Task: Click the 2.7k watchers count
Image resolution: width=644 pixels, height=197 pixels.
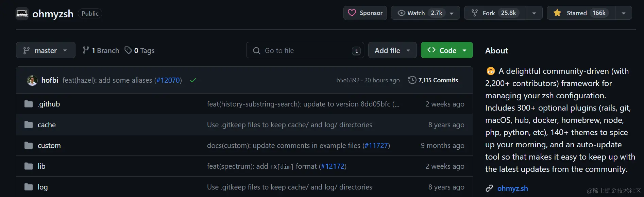Action: click(x=436, y=13)
